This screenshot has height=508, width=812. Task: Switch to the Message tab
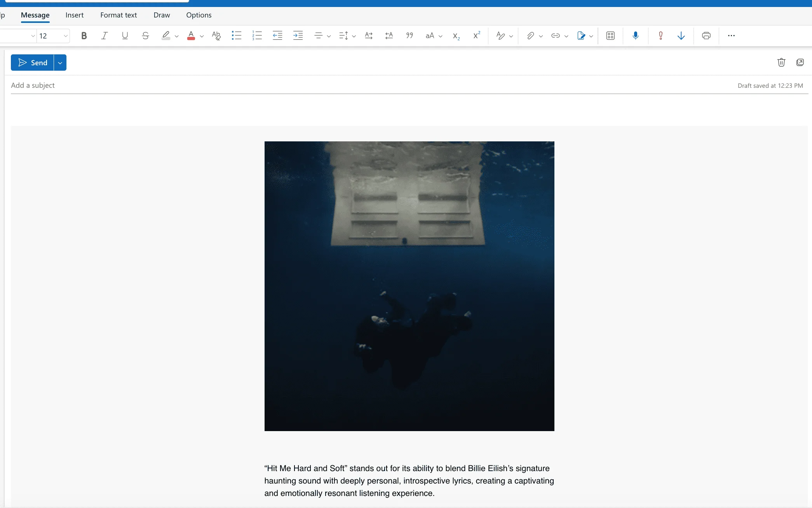35,15
